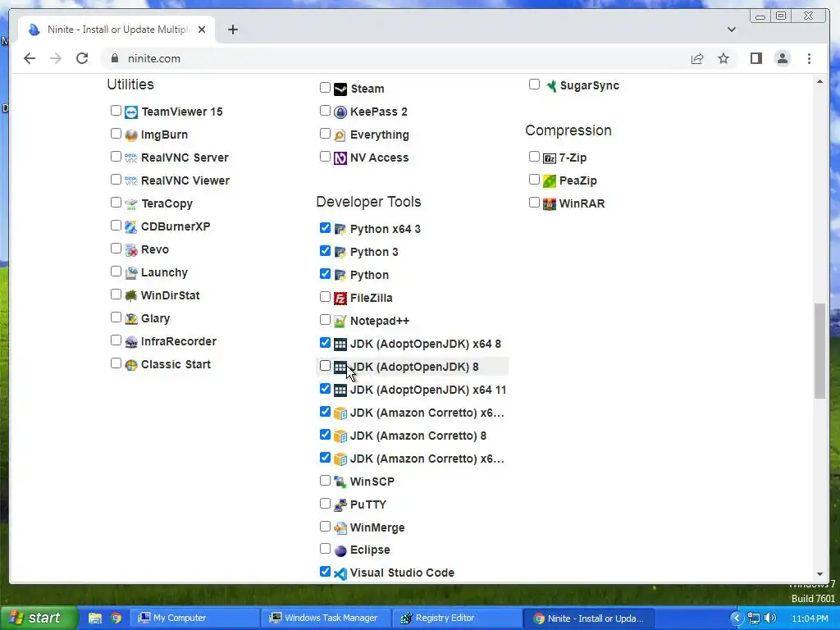Click the WinSCP icon
Viewport: 840px width, 630px height.
click(x=340, y=482)
